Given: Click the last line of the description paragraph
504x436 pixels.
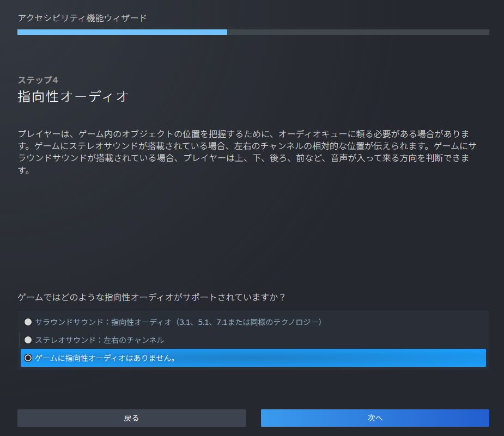Looking at the screenshot, I should click(23, 171).
